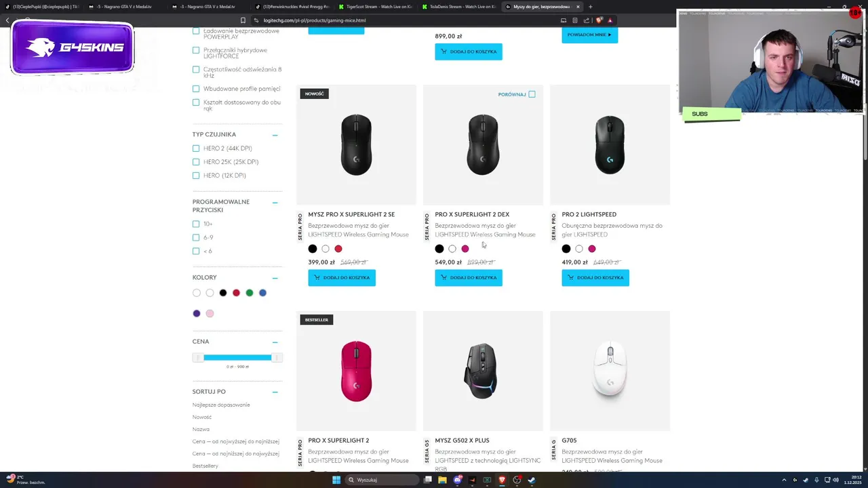Viewport: 868px width, 488px height.
Task: Collapse the Kolory filter section
Action: tap(275, 278)
